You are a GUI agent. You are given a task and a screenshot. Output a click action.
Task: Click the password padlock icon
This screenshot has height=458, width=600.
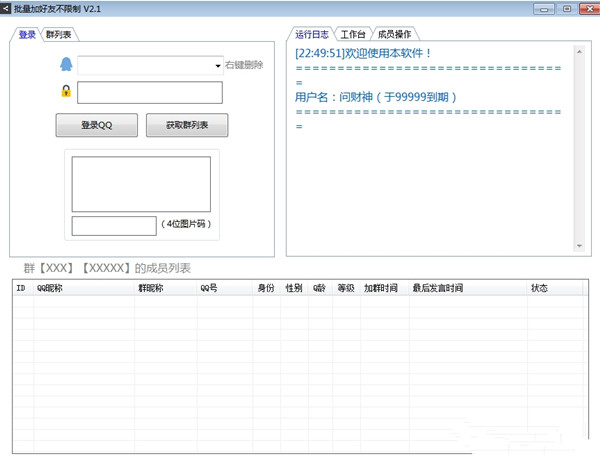coord(66,91)
